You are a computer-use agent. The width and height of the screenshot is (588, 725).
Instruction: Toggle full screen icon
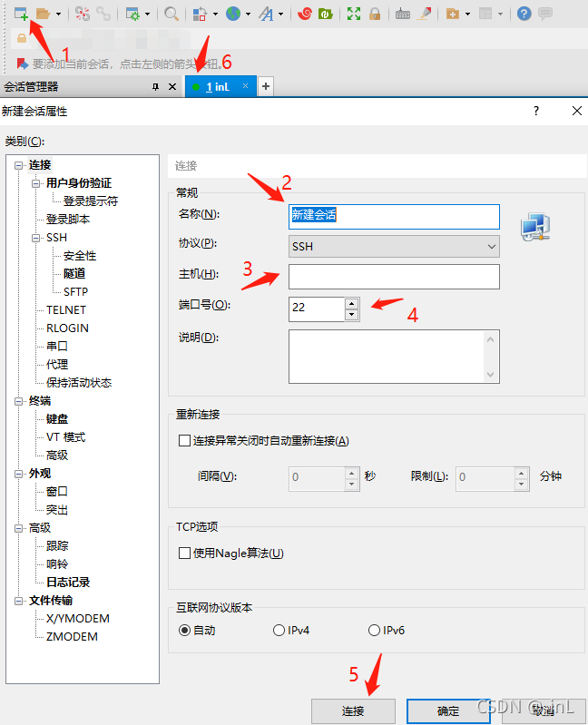pos(354,14)
